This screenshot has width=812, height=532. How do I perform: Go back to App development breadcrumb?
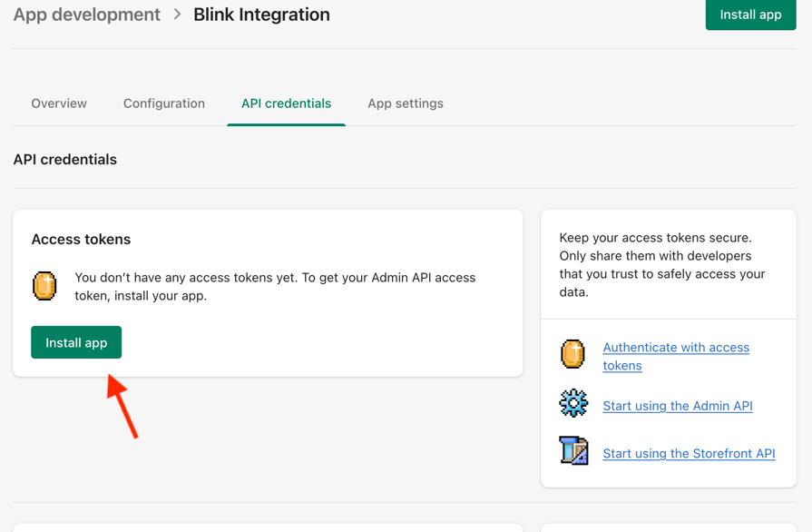tap(87, 15)
